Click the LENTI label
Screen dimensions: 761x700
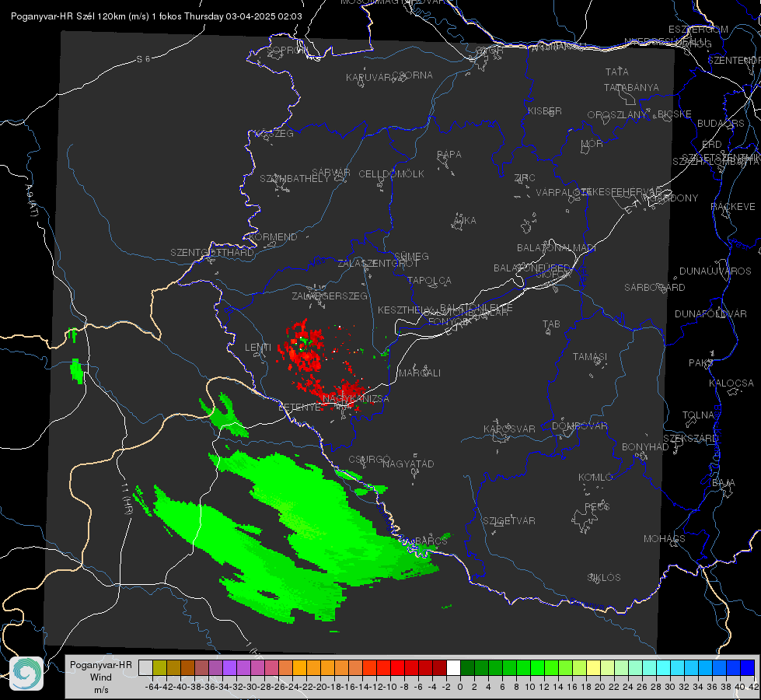coord(258,348)
